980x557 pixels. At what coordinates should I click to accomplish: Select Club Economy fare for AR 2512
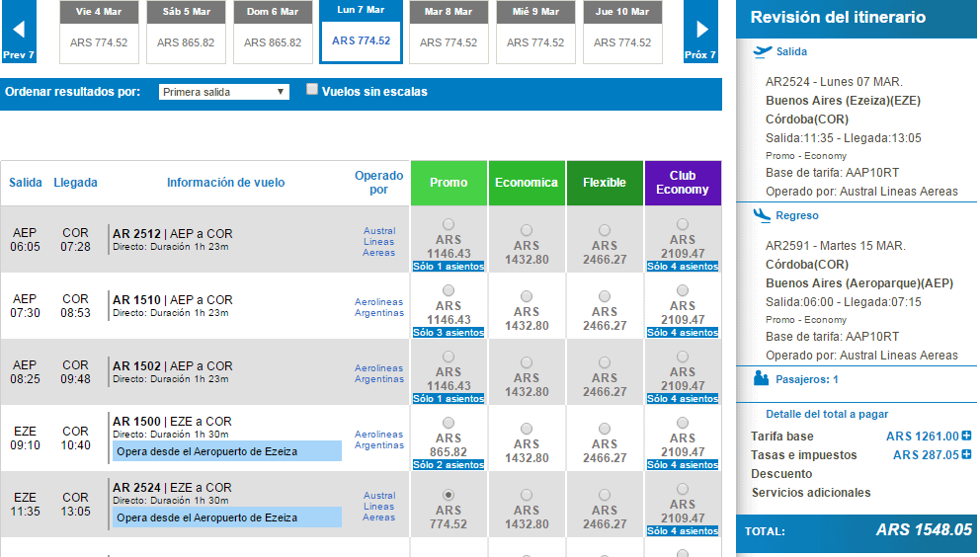pos(683,224)
